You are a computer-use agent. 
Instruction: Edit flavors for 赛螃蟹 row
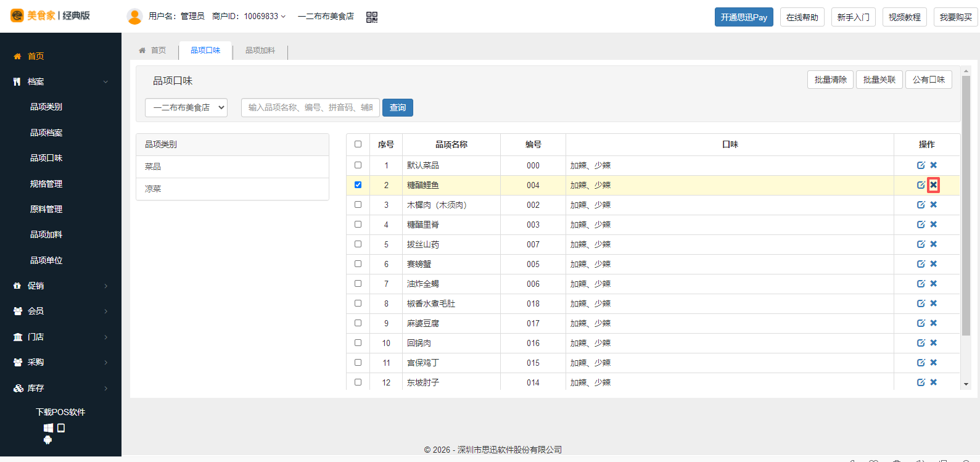(921, 264)
